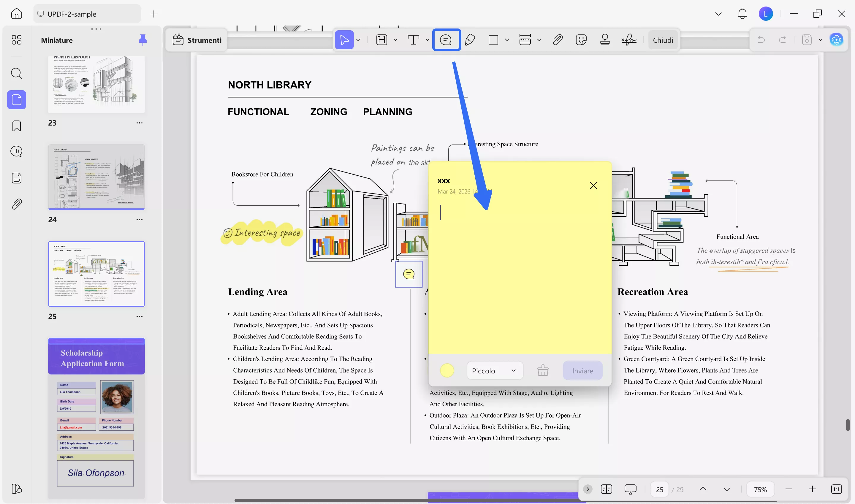The image size is (855, 504).
Task: Delete the note with trash icon
Action: pos(542,370)
